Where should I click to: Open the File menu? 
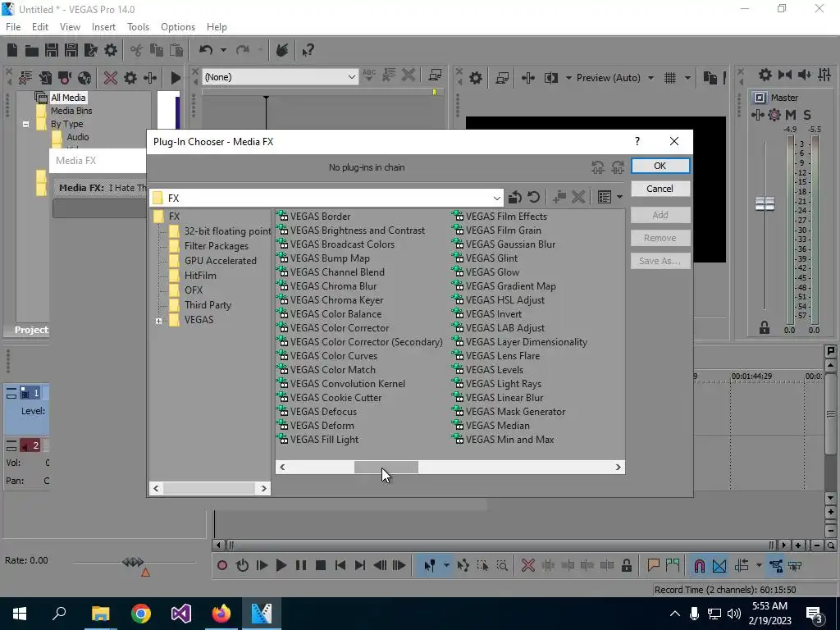pos(13,27)
